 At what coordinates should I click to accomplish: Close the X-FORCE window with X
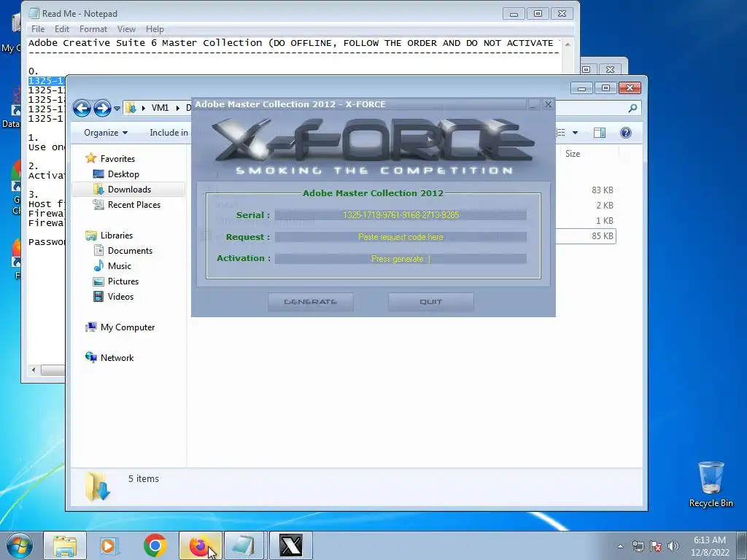click(x=548, y=104)
